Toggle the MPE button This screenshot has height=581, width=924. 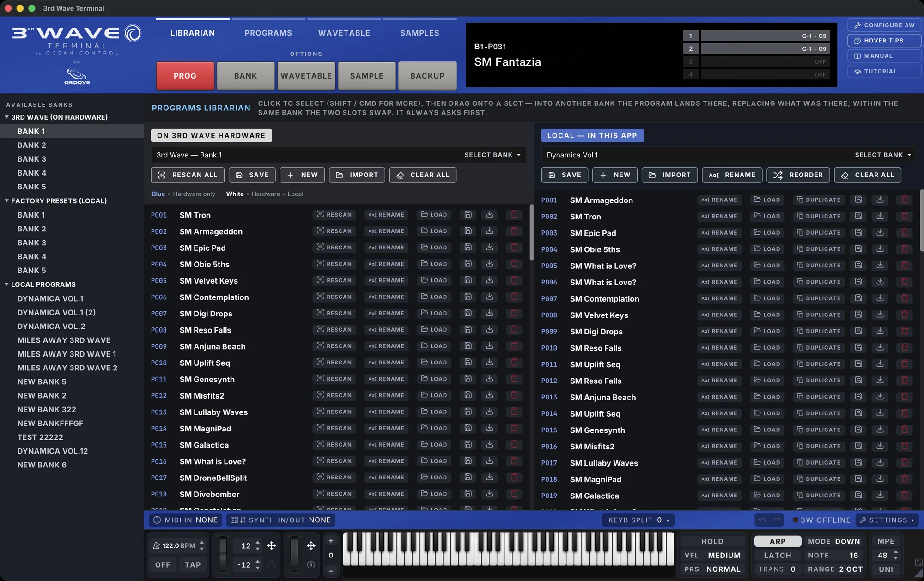(886, 541)
